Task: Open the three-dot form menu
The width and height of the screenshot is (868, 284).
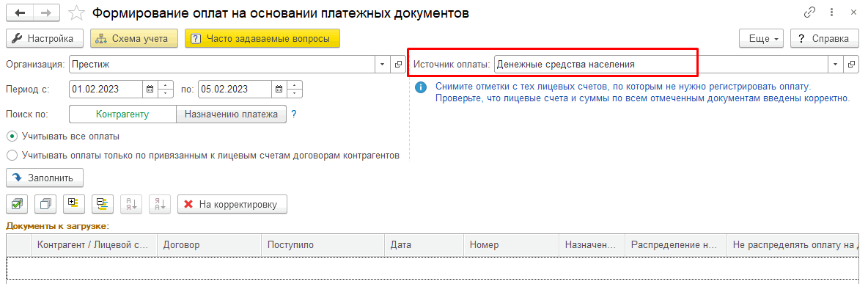Action: (x=831, y=13)
